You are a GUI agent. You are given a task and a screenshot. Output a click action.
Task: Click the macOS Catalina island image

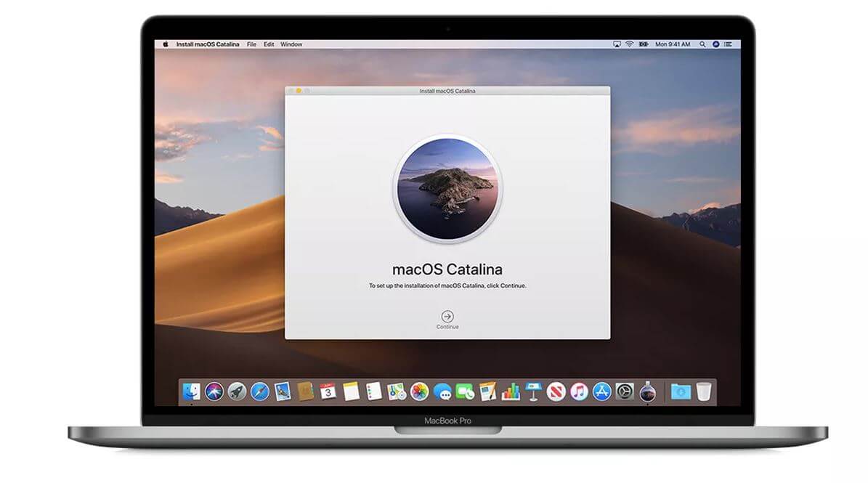coord(447,189)
